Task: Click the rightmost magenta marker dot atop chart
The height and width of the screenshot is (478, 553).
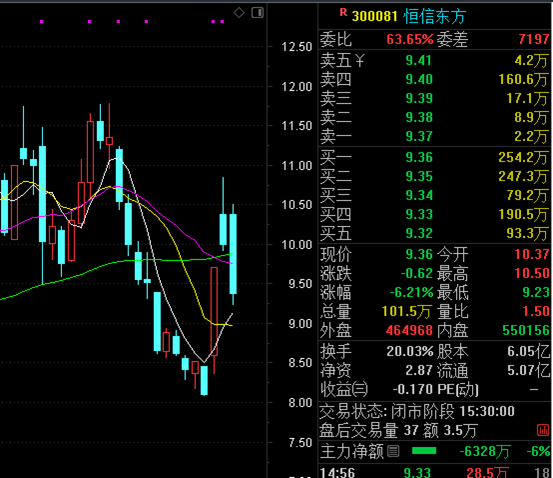Action: (x=222, y=22)
